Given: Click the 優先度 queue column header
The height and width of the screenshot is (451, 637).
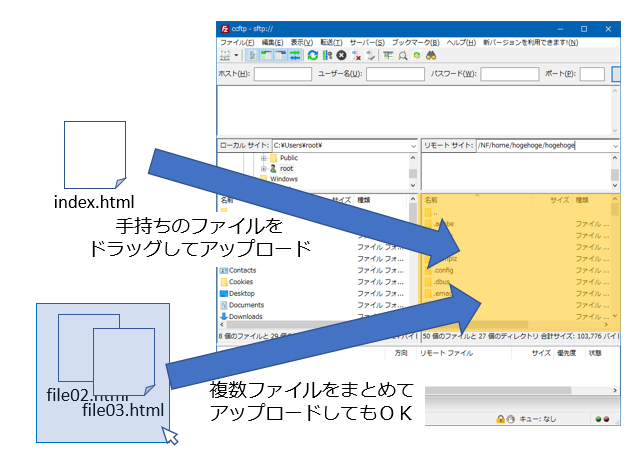Looking at the screenshot, I should [567, 353].
